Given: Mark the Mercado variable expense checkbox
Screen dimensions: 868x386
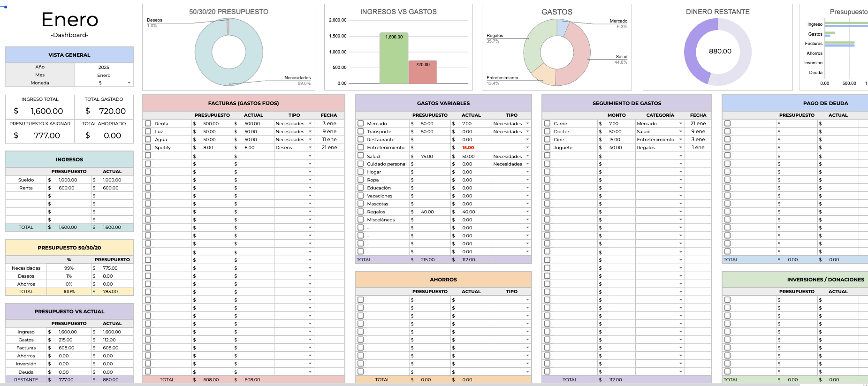Looking at the screenshot, I should pos(360,123).
